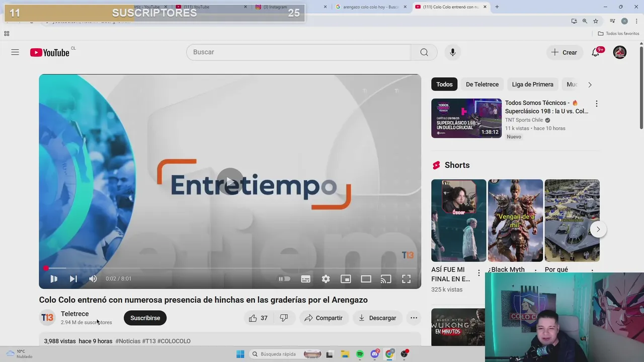644x362 pixels.
Task: Open the notifications bell
Action: click(x=596, y=52)
